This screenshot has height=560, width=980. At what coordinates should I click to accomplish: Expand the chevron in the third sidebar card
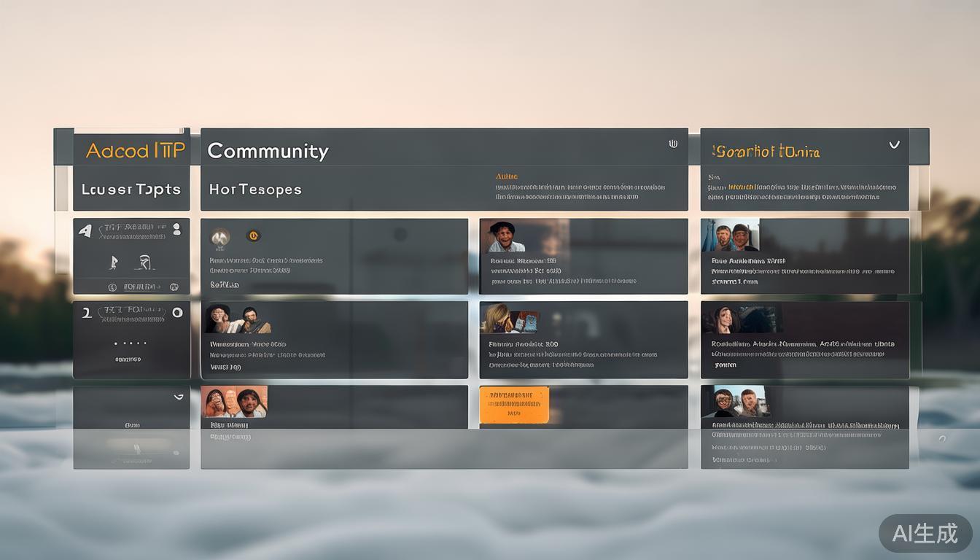pos(178,397)
